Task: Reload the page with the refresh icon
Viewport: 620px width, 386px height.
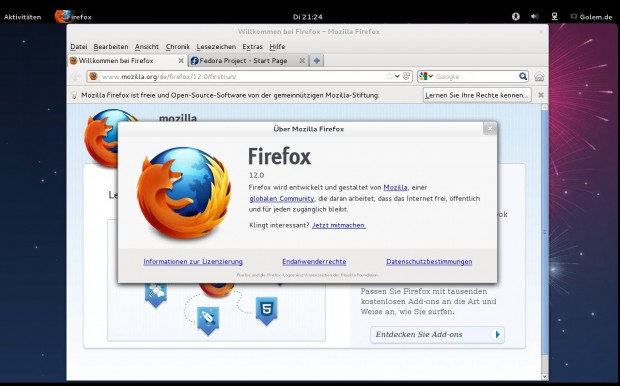Action: tap(406, 76)
